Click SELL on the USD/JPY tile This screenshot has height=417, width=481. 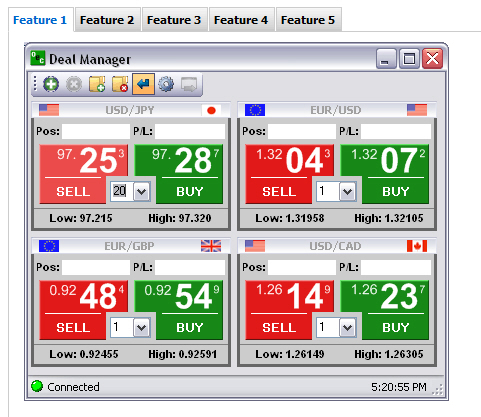point(73,191)
